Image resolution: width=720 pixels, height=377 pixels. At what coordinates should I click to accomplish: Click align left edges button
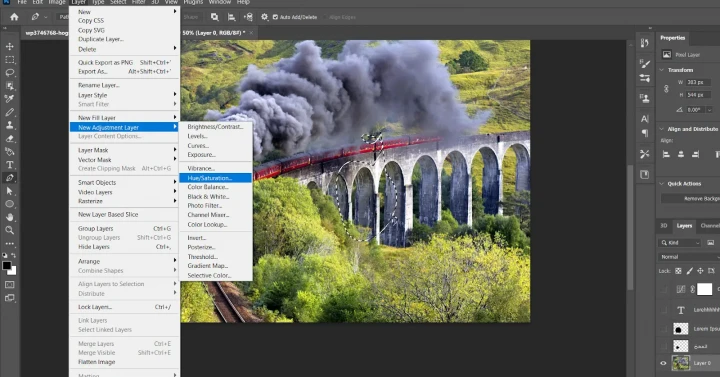click(x=666, y=154)
